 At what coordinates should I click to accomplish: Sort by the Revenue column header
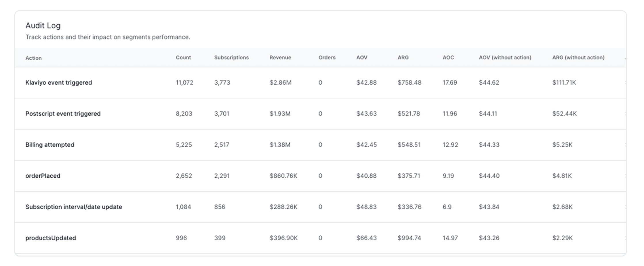280,58
